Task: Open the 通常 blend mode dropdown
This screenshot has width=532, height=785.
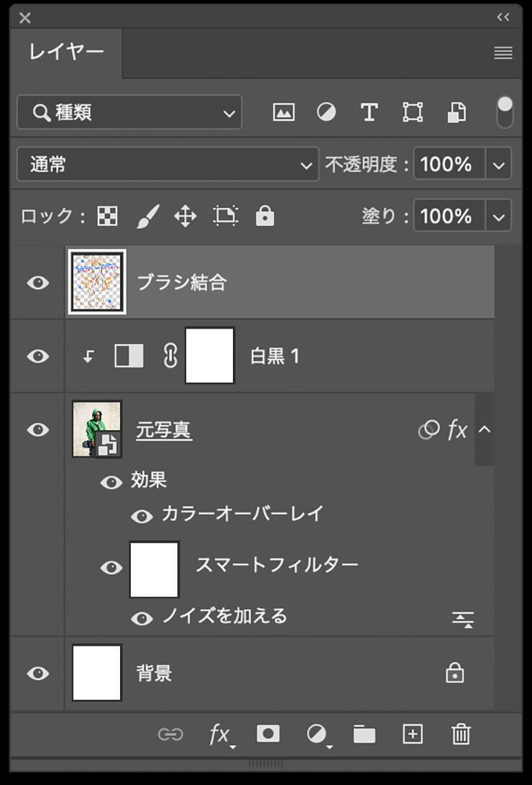Action: pyautogui.click(x=167, y=165)
